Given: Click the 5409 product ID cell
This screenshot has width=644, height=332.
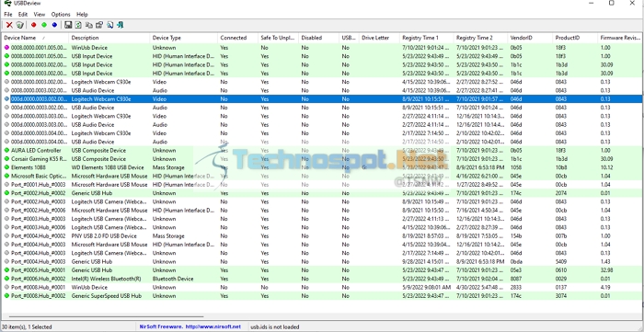Looking at the screenshot, I should [561, 261].
